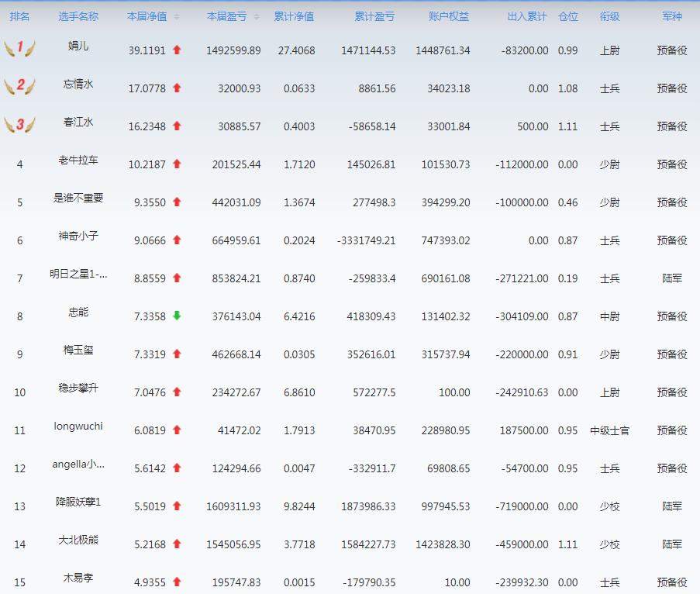Click the rank 3 laurel badge
This screenshot has width=700, height=594.
pyautogui.click(x=19, y=124)
